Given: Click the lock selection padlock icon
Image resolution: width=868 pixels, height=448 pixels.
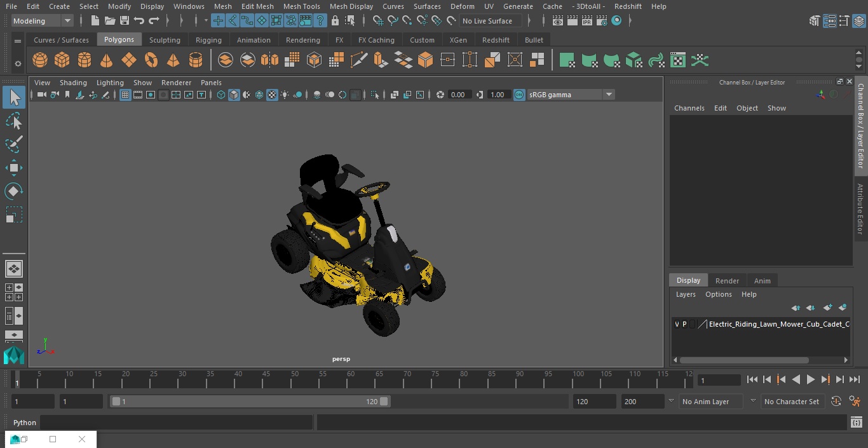Looking at the screenshot, I should coord(335,21).
